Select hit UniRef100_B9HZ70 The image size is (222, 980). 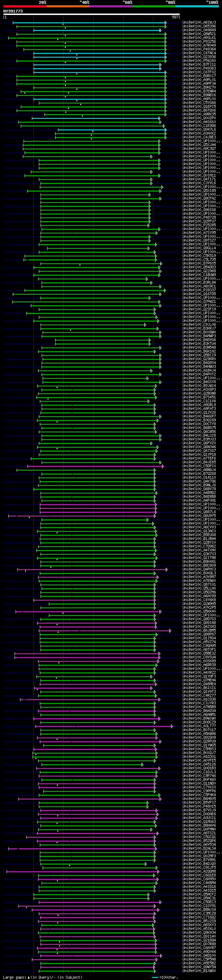199,88
